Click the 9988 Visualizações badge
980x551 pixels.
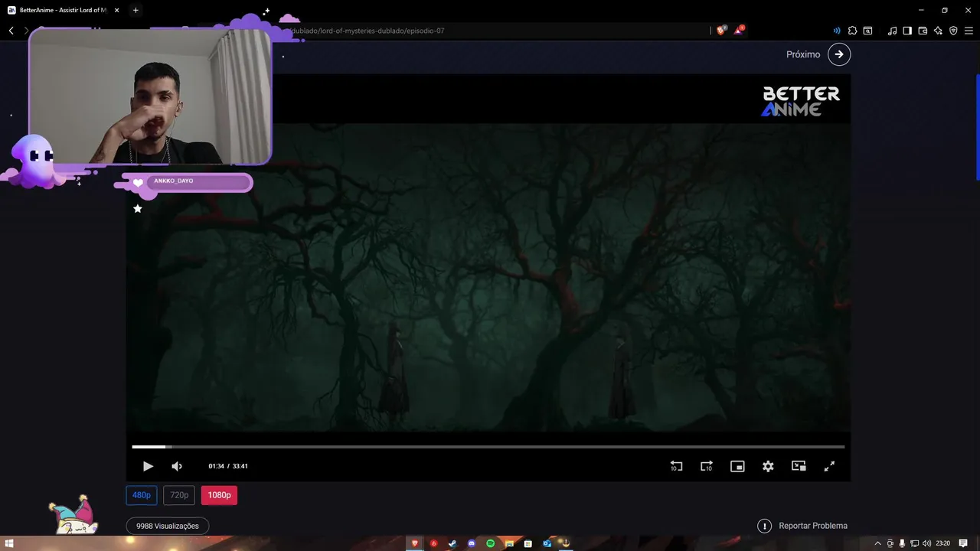click(x=168, y=526)
